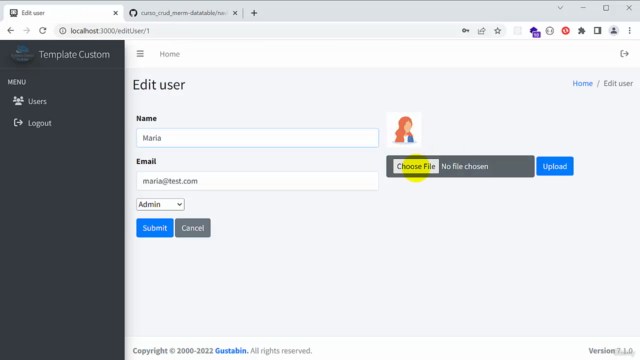This screenshot has width=640, height=360.
Task: Toggle the sidebar hamburger menu
Action: click(x=140, y=54)
